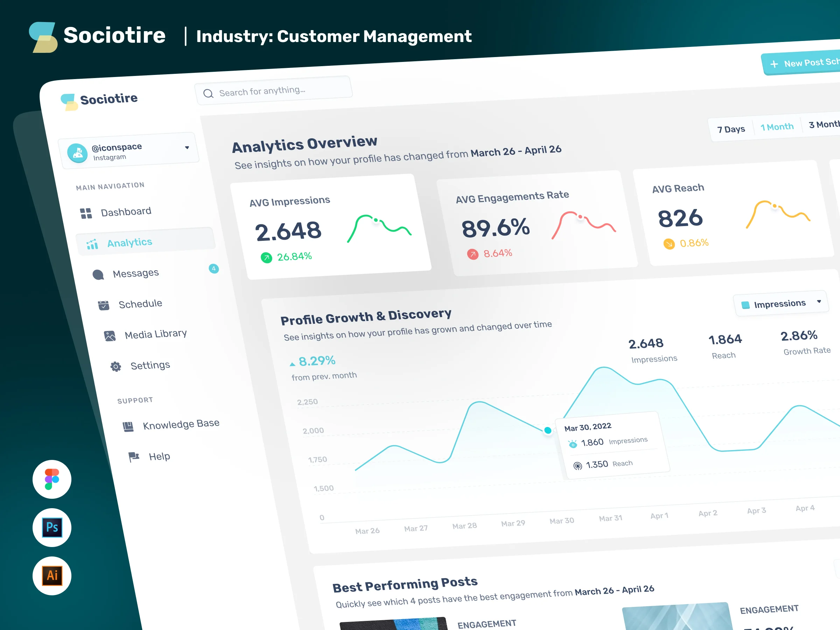Click the blue abstract post thumbnail
This screenshot has width=840, height=630.
[x=678, y=616]
